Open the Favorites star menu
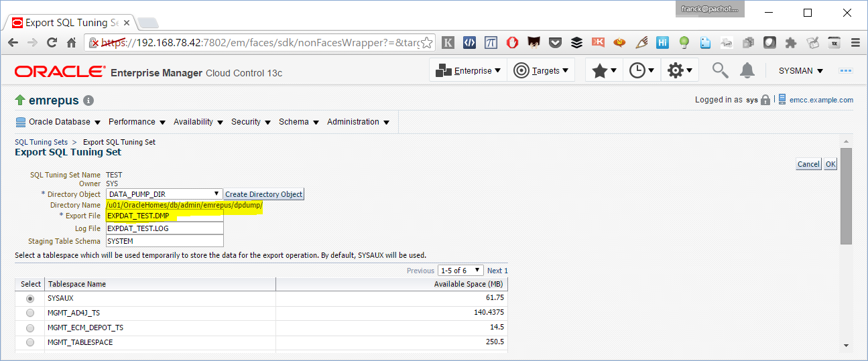The height and width of the screenshot is (361, 868). 604,70
